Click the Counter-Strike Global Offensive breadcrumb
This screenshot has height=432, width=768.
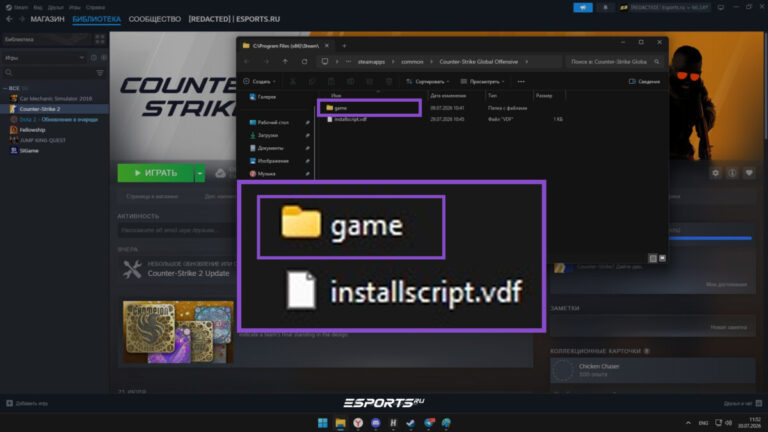479,62
